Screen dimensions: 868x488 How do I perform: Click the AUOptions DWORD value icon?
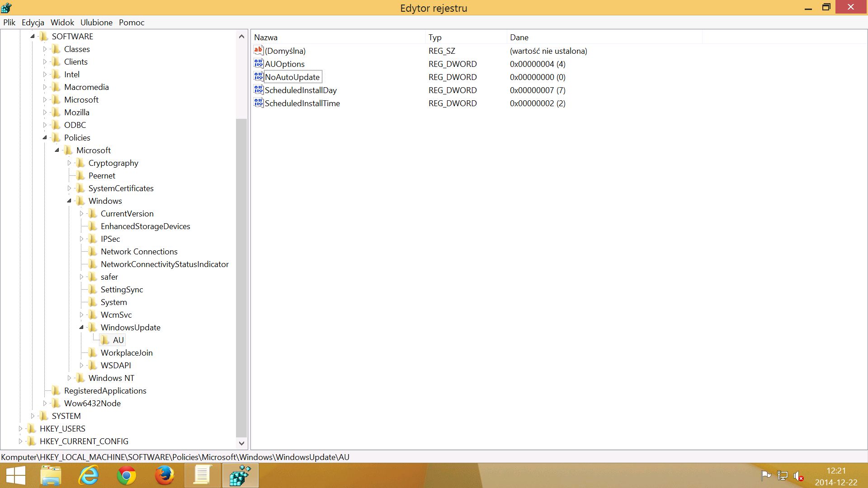[x=259, y=64]
